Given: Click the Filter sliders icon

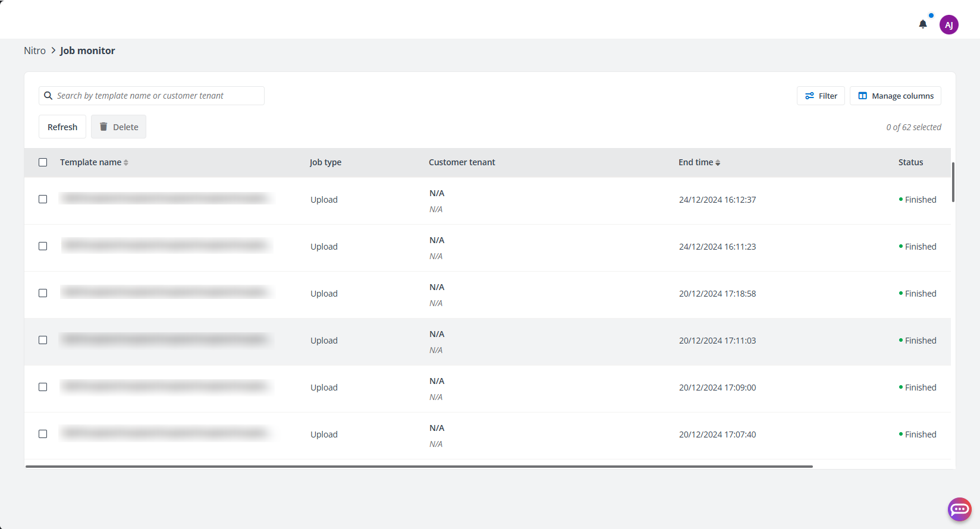Looking at the screenshot, I should click(809, 96).
